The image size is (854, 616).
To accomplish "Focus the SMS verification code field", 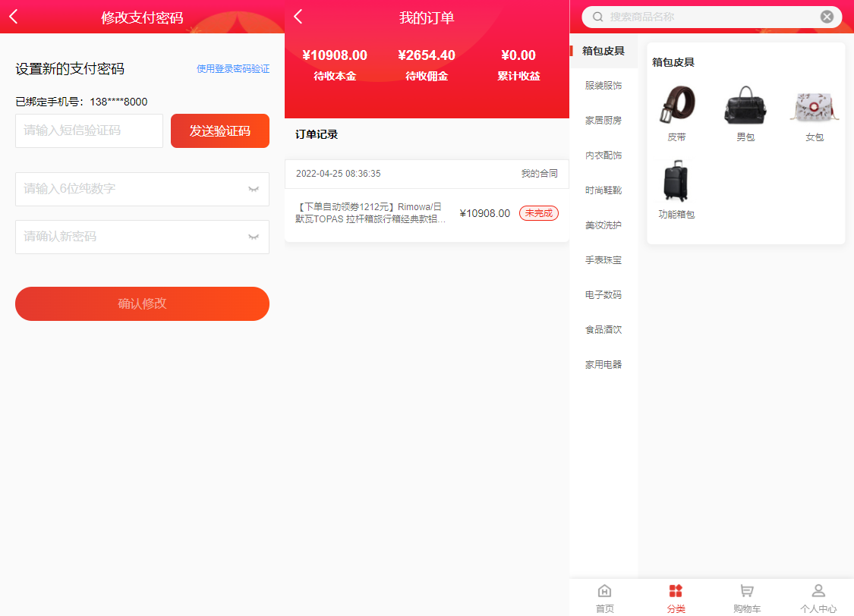I will click(x=90, y=130).
